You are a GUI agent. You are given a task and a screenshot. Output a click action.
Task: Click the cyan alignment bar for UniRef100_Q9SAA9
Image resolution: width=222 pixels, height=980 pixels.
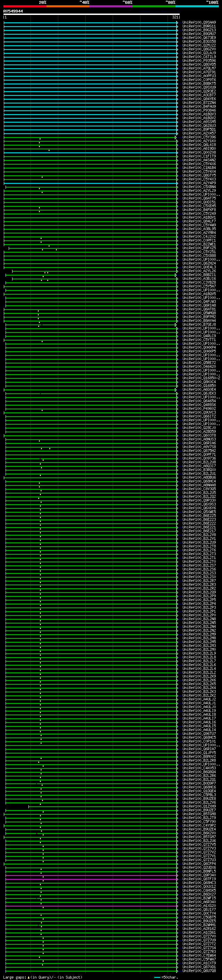[91, 23]
